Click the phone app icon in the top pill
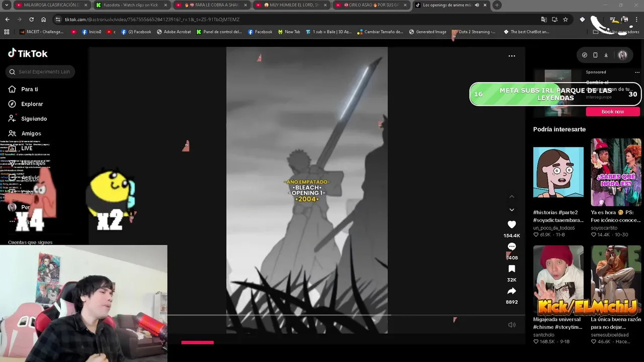 pyautogui.click(x=595, y=55)
